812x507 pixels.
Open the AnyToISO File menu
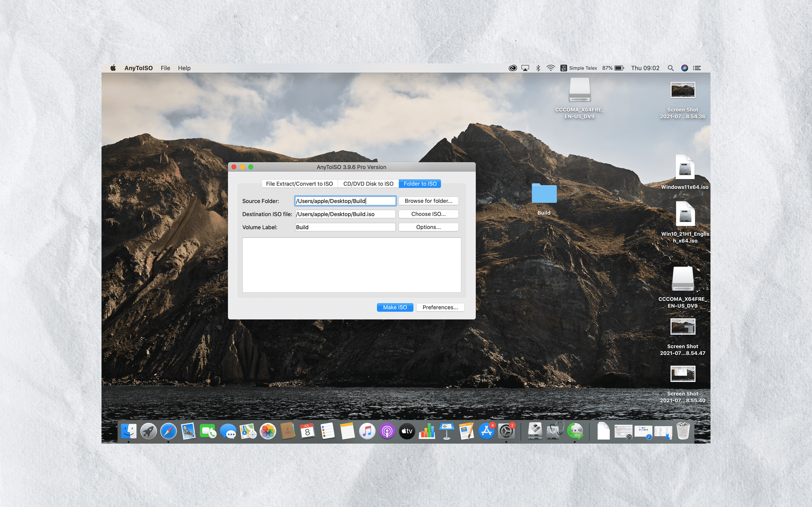tap(165, 68)
